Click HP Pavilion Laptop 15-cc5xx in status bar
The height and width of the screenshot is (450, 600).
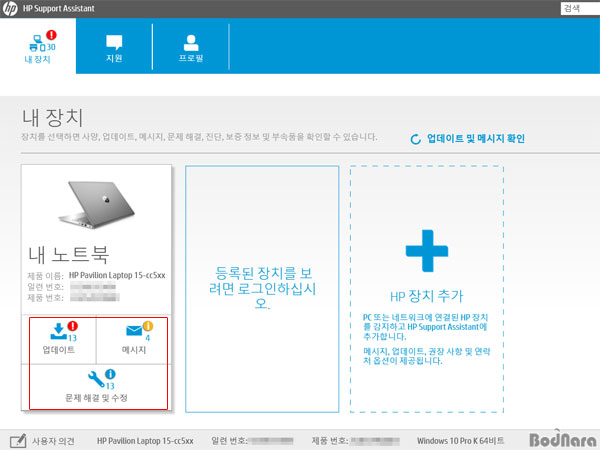145,441
